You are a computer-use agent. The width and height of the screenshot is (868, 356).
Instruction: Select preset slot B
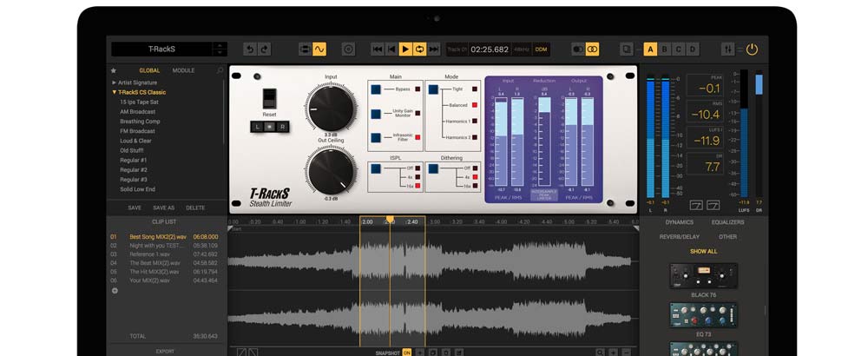click(x=664, y=49)
